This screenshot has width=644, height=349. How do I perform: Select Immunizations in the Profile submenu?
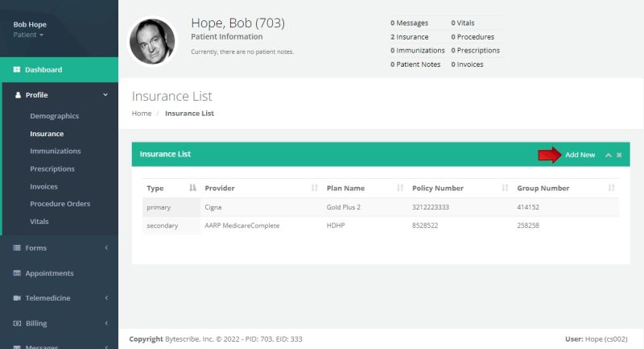(55, 152)
